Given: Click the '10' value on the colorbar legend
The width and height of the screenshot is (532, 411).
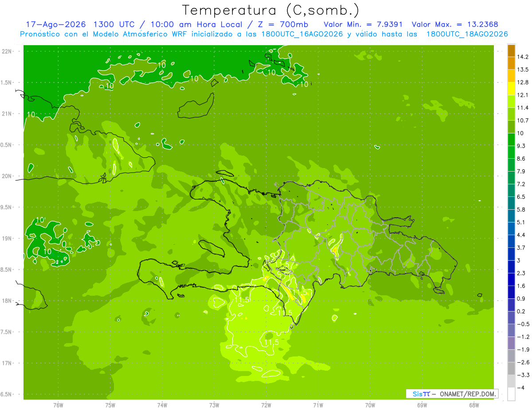Looking at the screenshot, I should pyautogui.click(x=520, y=133).
